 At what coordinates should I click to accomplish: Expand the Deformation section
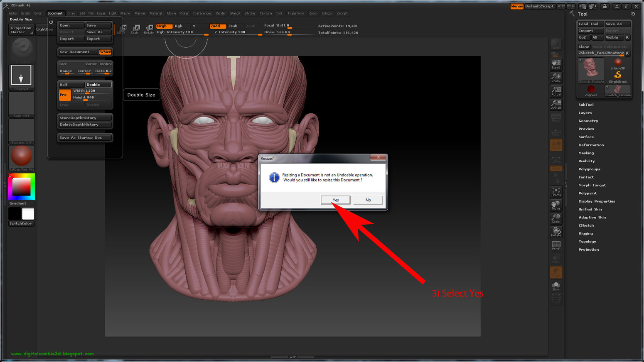591,145
